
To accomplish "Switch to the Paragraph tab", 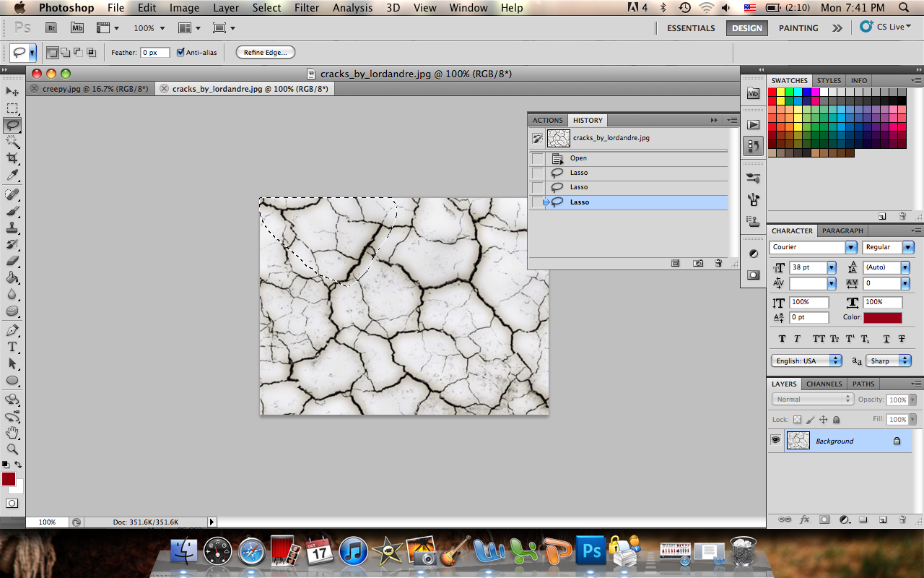I will tap(842, 230).
